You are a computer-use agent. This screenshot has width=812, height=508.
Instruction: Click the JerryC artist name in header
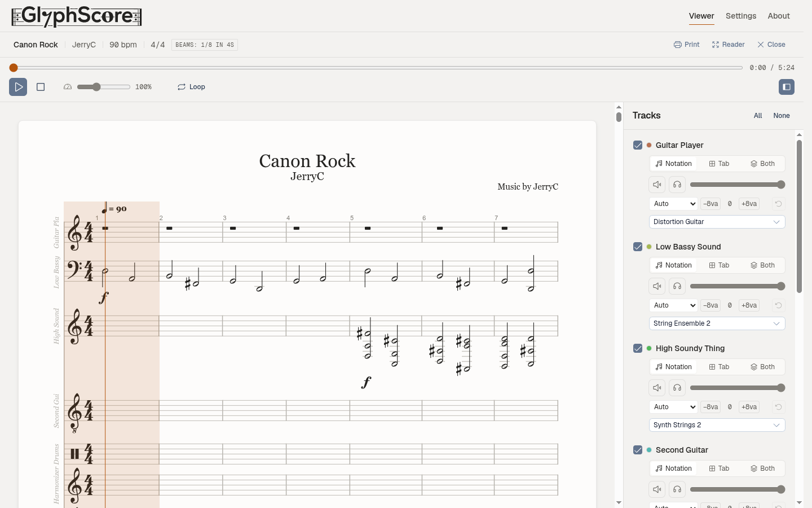[x=84, y=45]
